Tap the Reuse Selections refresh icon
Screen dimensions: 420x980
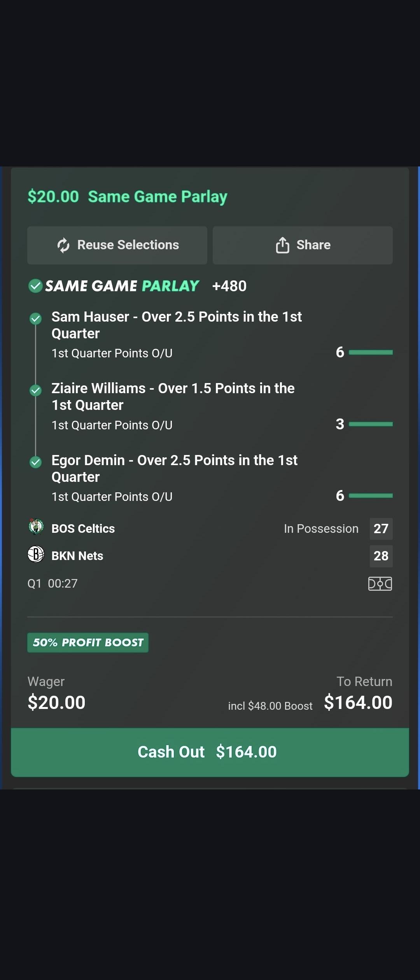pyautogui.click(x=63, y=245)
